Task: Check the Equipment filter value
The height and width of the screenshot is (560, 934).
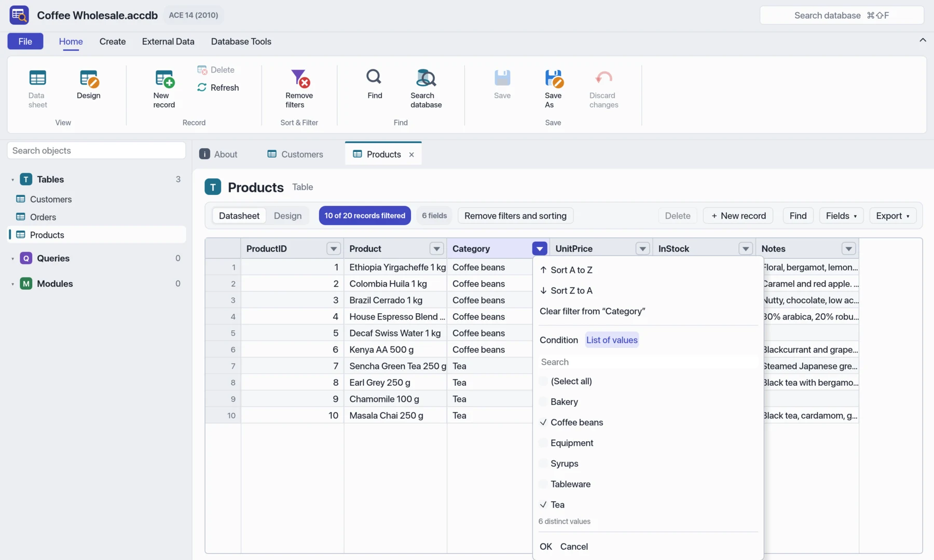Action: pos(543,443)
